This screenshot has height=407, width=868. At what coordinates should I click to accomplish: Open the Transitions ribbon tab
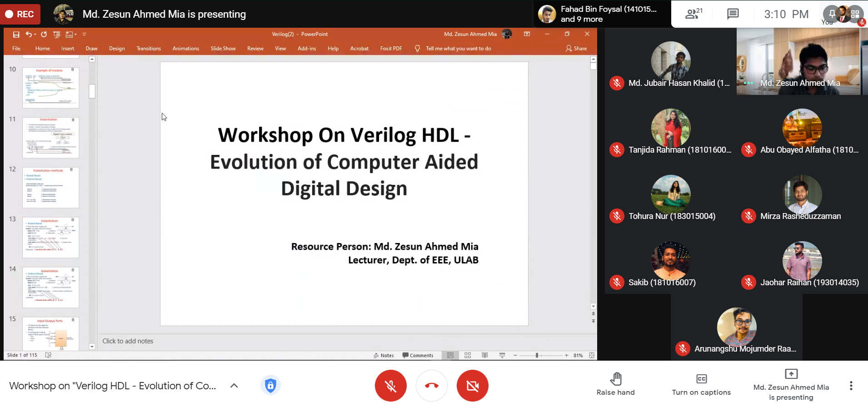[x=149, y=49]
